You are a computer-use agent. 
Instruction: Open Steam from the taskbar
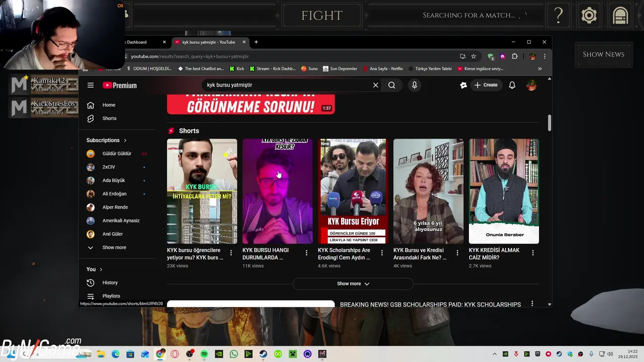[x=263, y=354]
